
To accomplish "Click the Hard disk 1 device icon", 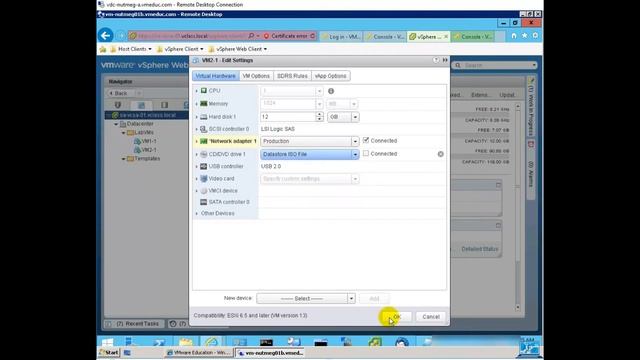I will [x=204, y=117].
